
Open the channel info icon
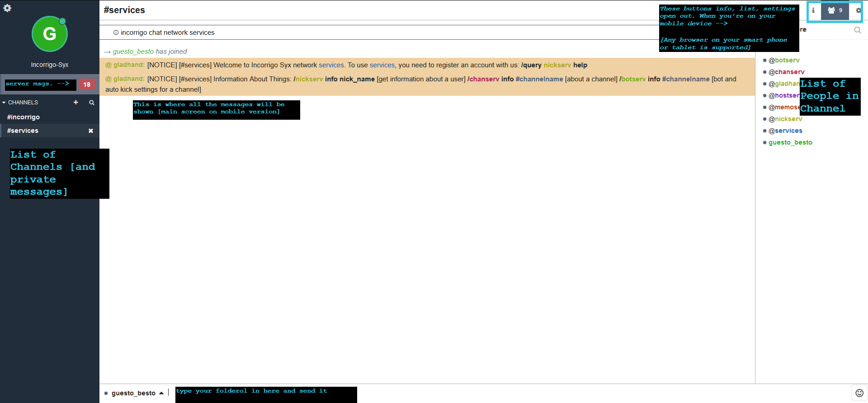click(x=813, y=10)
